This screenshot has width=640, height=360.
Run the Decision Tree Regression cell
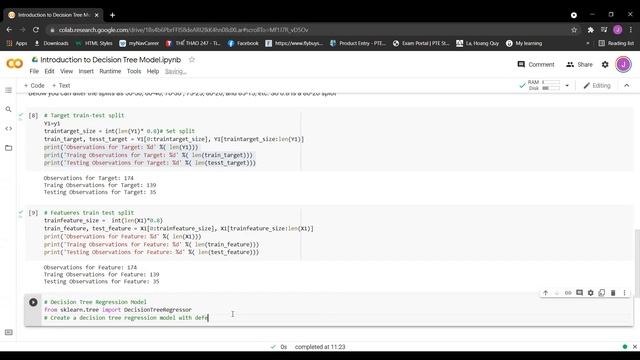33,302
